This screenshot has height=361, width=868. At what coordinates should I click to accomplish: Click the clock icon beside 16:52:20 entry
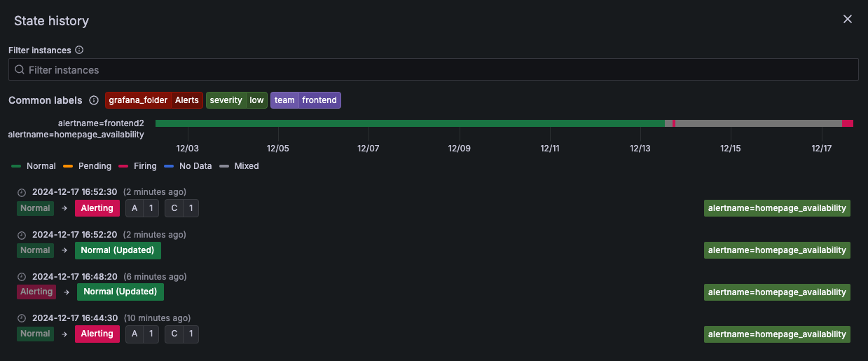pyautogui.click(x=22, y=235)
